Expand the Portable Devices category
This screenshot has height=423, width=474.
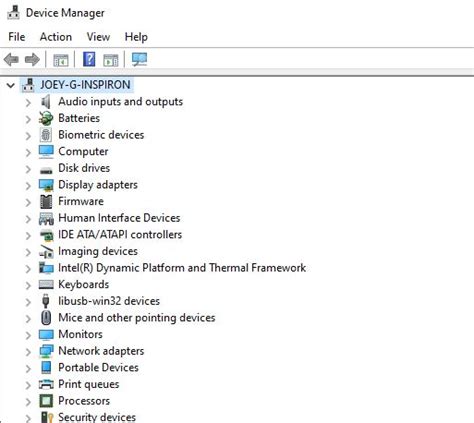[28, 369]
